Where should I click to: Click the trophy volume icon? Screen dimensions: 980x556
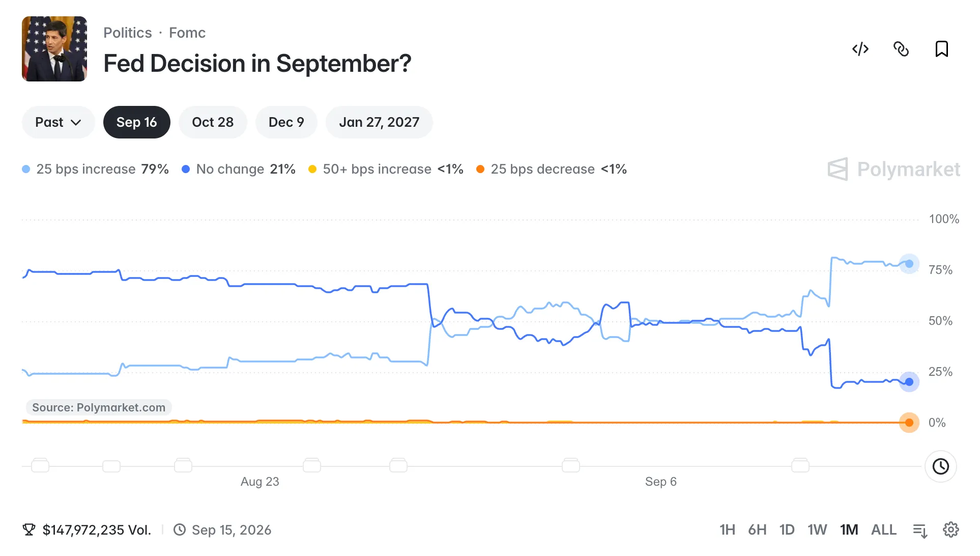point(29,530)
